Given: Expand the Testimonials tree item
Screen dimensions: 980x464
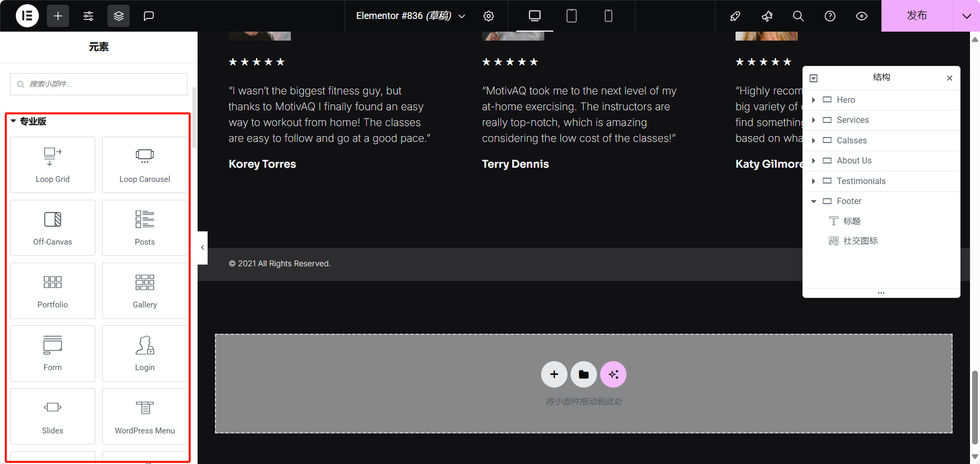Looking at the screenshot, I should (814, 181).
